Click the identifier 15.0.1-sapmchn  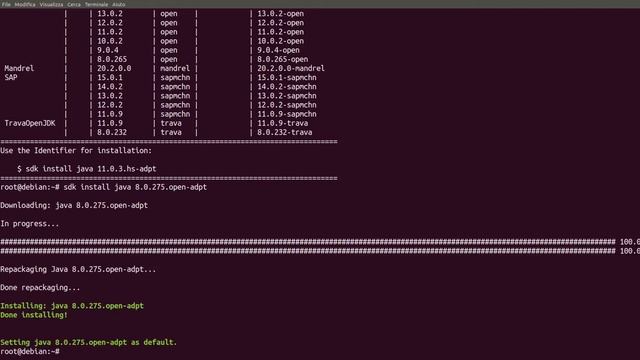[287, 78]
